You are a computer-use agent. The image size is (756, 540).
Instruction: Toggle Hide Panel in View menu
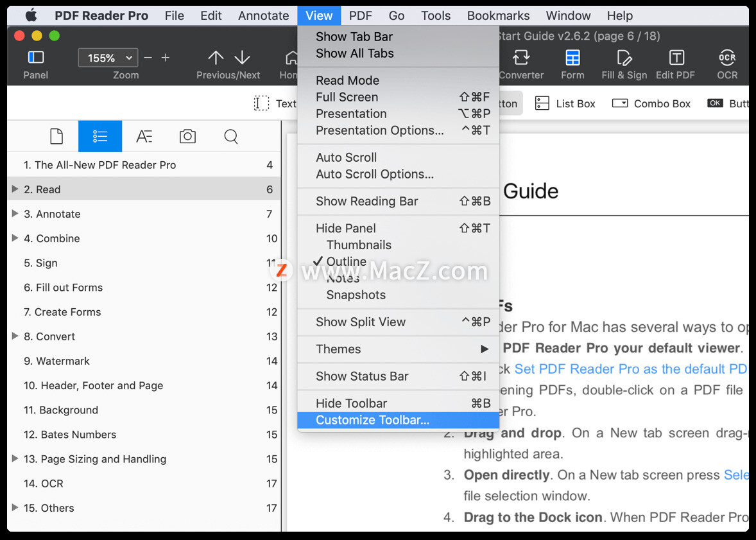399,228
